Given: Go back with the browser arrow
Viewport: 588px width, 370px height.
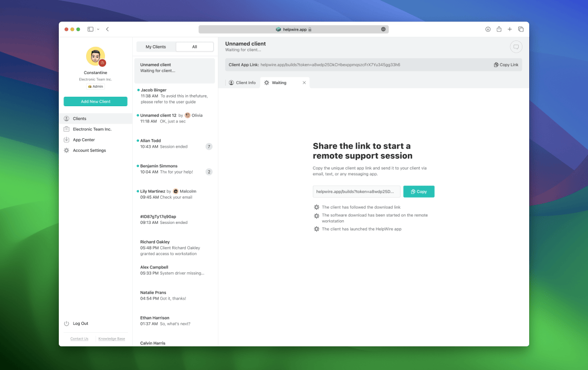Looking at the screenshot, I should [x=108, y=29].
